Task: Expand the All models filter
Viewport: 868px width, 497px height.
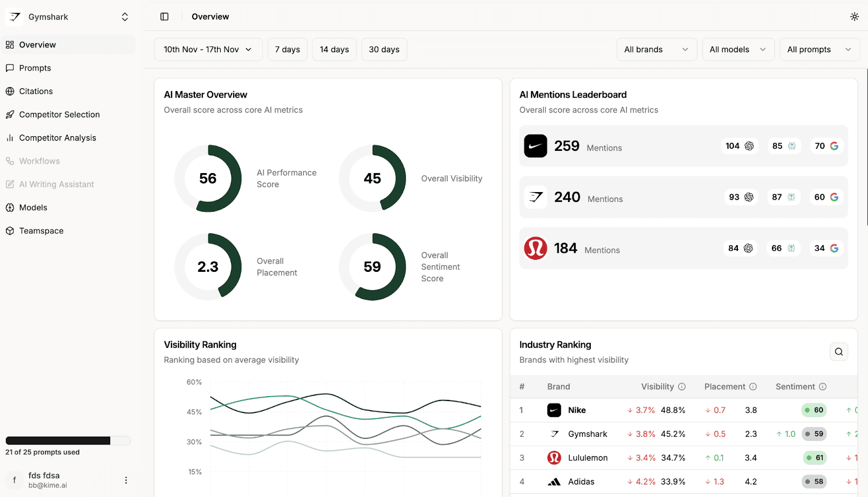Action: click(738, 49)
